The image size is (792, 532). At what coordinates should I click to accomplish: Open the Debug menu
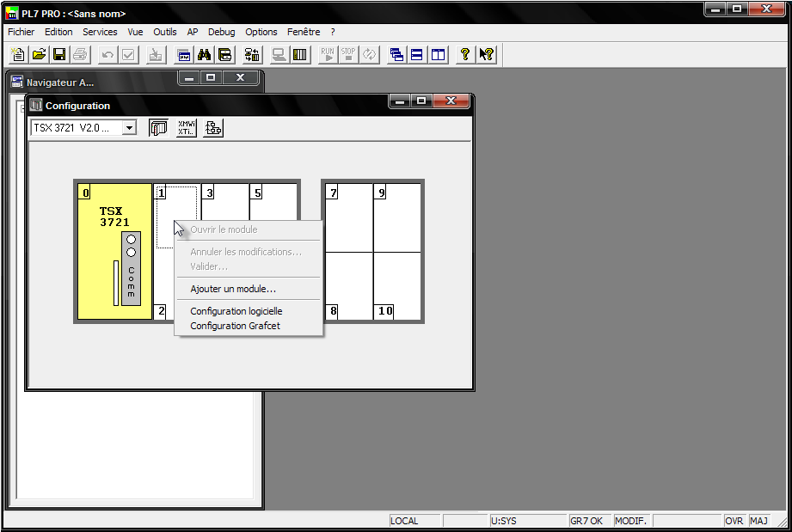click(x=221, y=32)
